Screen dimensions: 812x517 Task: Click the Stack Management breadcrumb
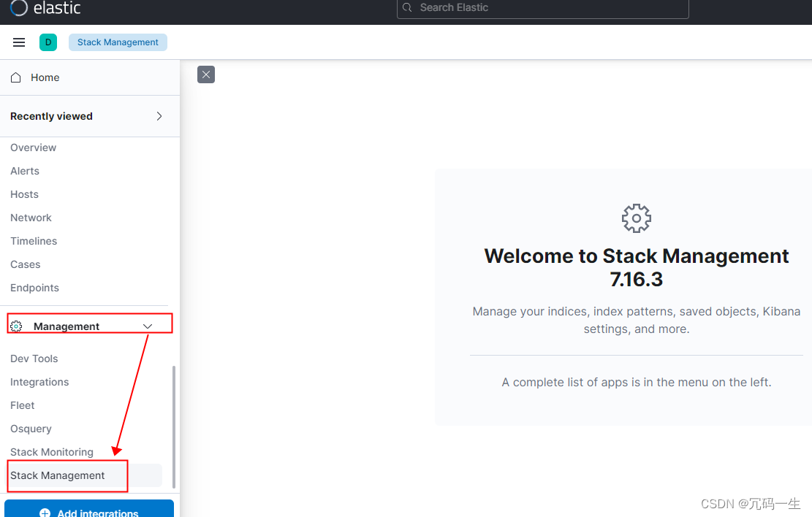(x=118, y=42)
